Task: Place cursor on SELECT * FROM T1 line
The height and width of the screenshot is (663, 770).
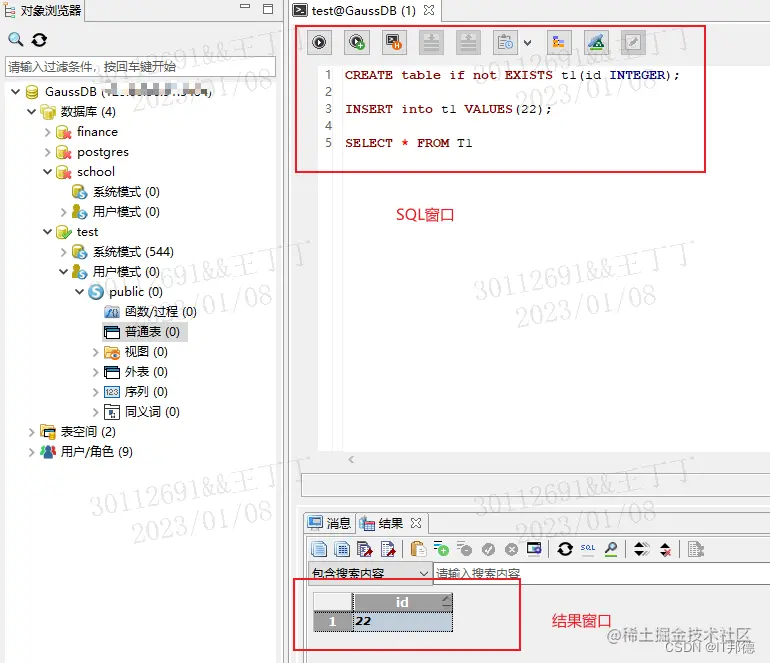Action: click(409, 143)
